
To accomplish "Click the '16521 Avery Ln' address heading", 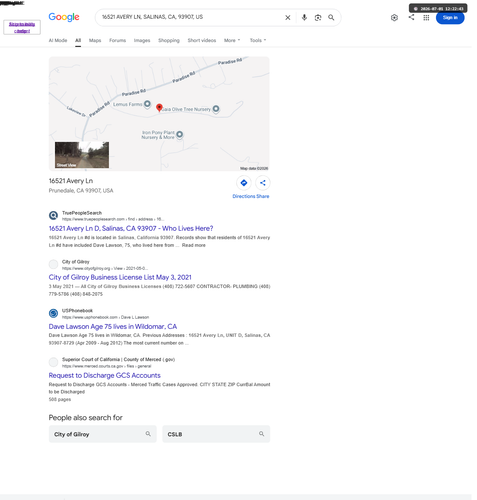I will (71, 181).
